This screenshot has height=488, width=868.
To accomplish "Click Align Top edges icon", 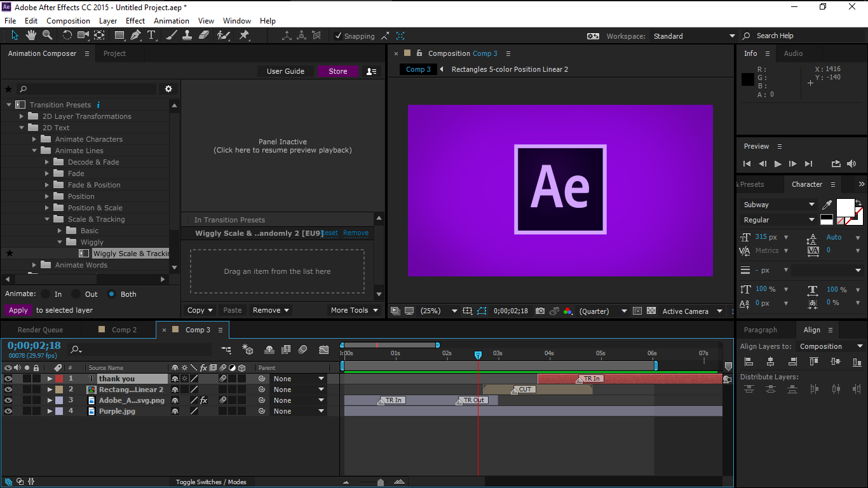I will [x=814, y=362].
